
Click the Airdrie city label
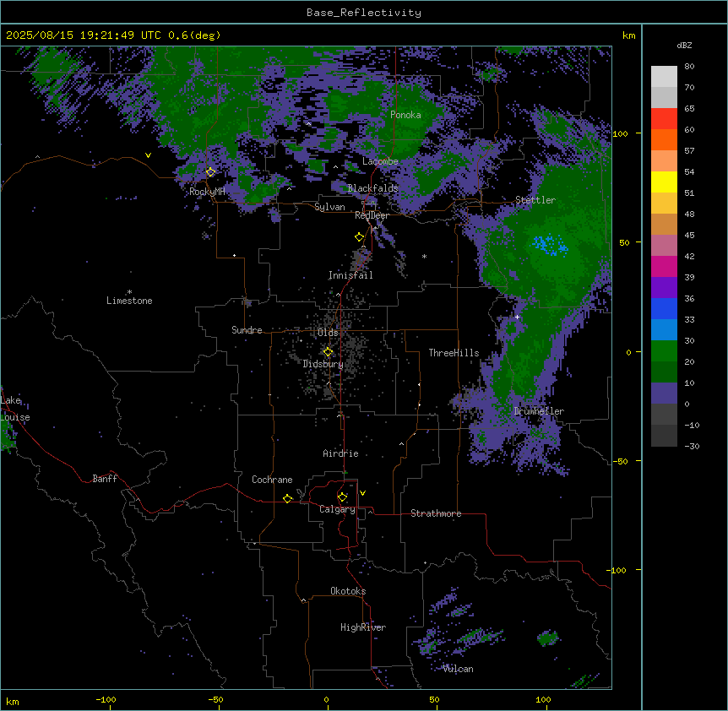point(340,453)
